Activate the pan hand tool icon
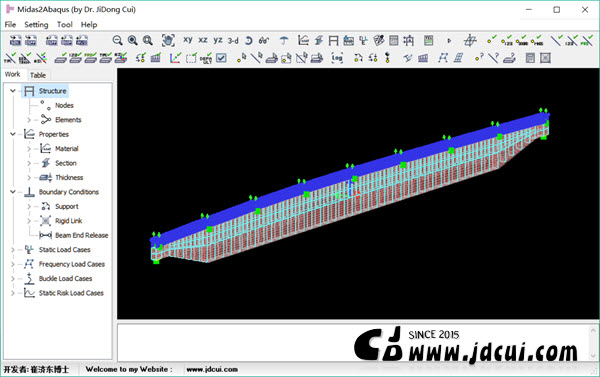Viewport: 600px width, 377px height. pos(168,40)
